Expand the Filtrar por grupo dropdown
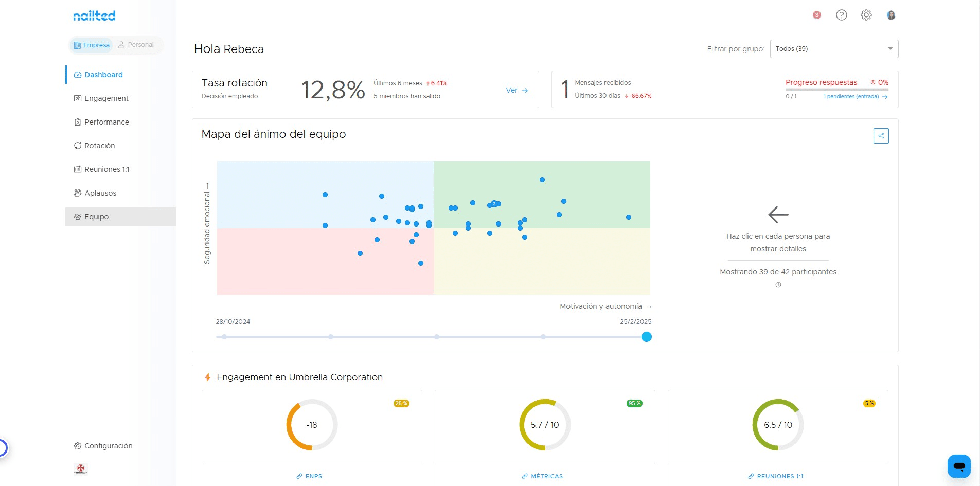980x486 pixels. click(x=833, y=49)
